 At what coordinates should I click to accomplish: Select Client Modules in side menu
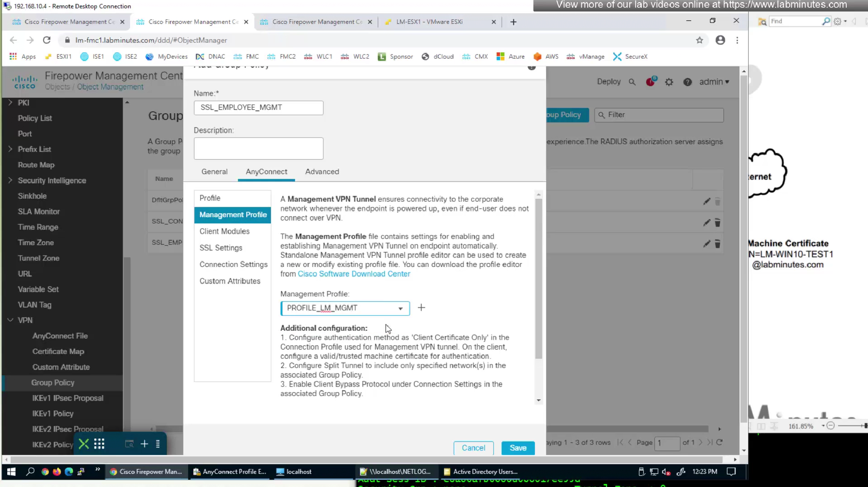(x=224, y=231)
